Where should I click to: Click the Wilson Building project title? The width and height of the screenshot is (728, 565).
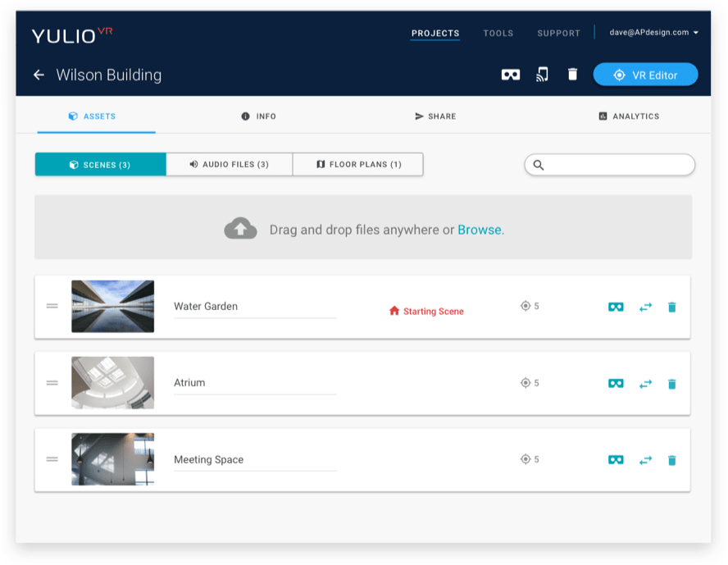[x=109, y=75]
